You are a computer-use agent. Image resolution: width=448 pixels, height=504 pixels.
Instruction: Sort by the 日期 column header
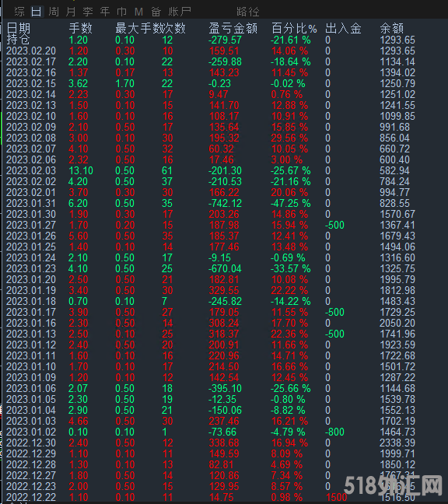click(x=19, y=28)
